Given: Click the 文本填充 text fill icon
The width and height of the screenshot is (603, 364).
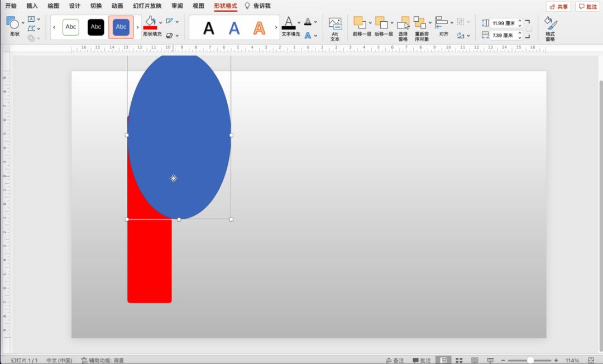Looking at the screenshot, I should 289,23.
